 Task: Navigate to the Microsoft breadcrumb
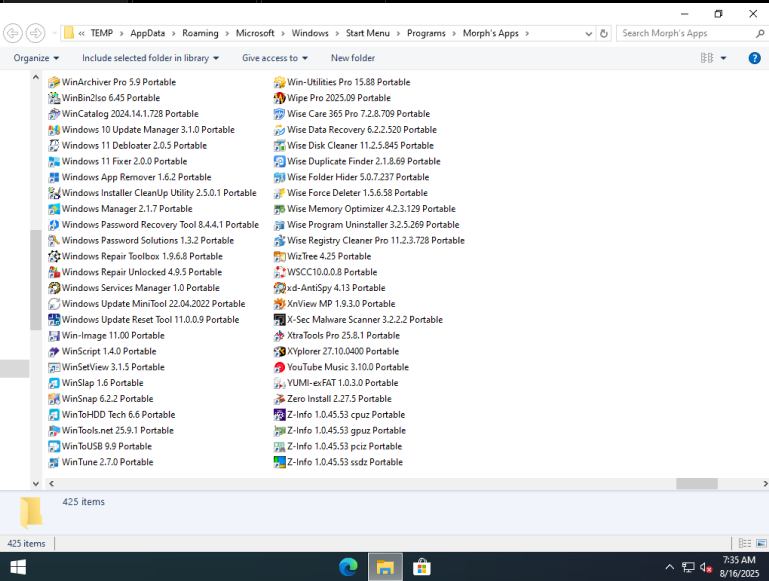click(255, 33)
